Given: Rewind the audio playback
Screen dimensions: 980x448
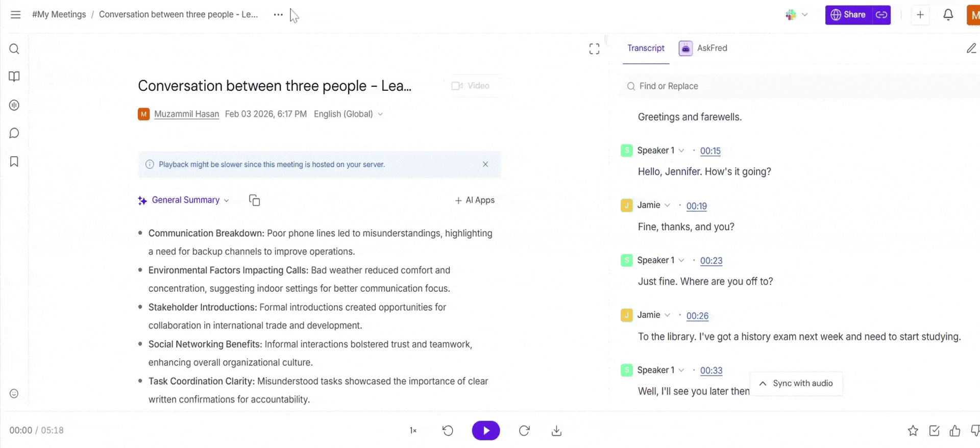Looking at the screenshot, I should 448,431.
